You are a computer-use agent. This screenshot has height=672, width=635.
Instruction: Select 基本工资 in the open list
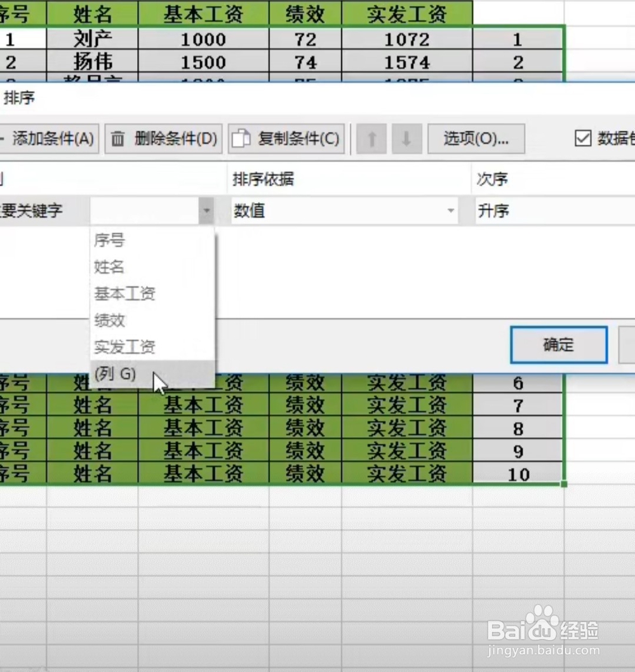(124, 293)
